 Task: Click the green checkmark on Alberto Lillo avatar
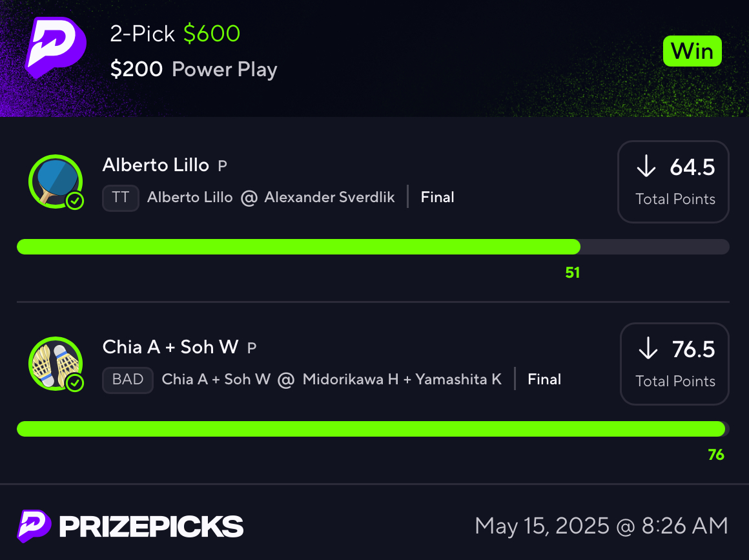coord(75,201)
